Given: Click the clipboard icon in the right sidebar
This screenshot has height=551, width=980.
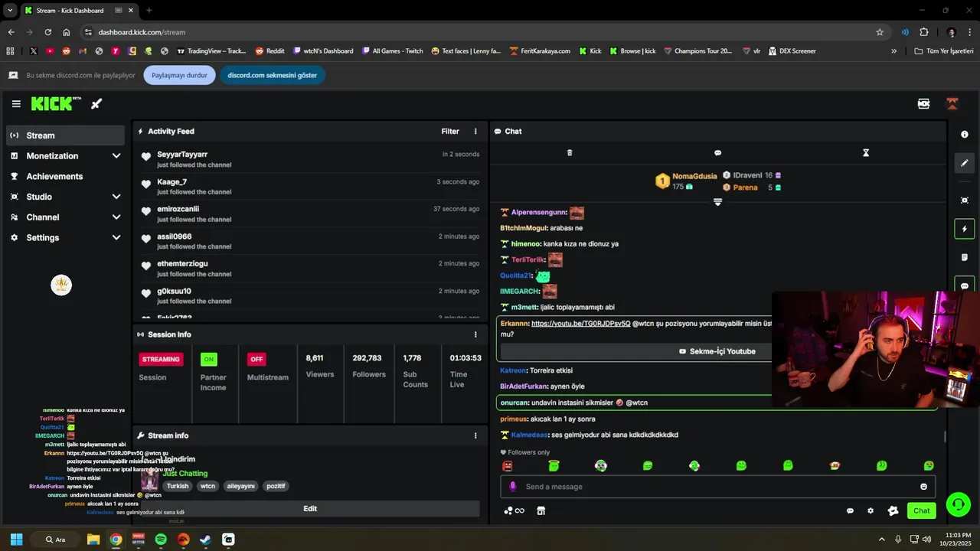Looking at the screenshot, I should click(x=965, y=257).
